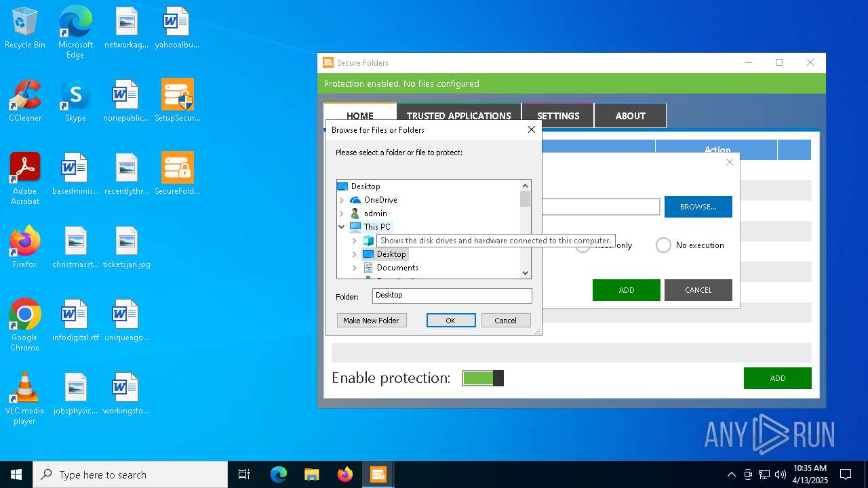Open Adobe Acrobat desktop shortcut
This screenshot has width=868, height=488.
(x=25, y=179)
